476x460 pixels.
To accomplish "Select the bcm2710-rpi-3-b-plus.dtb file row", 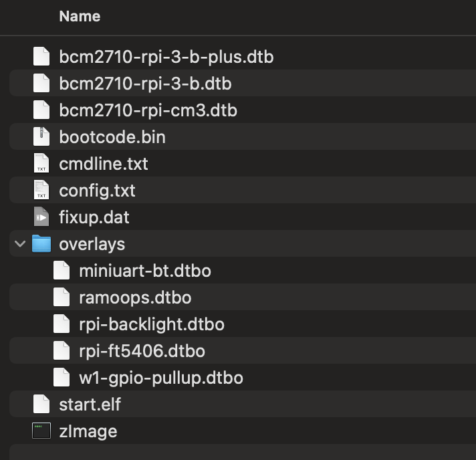I will [243, 56].
